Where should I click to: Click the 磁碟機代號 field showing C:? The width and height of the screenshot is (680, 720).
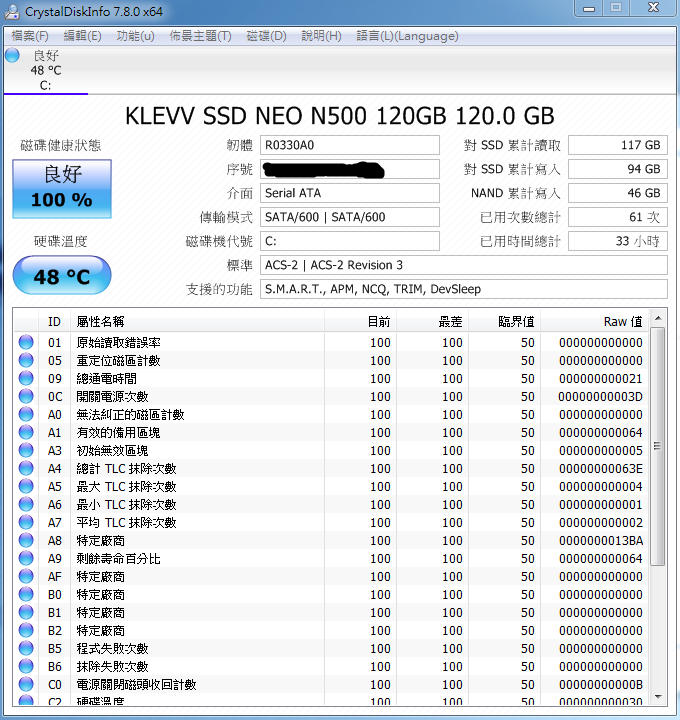click(349, 241)
